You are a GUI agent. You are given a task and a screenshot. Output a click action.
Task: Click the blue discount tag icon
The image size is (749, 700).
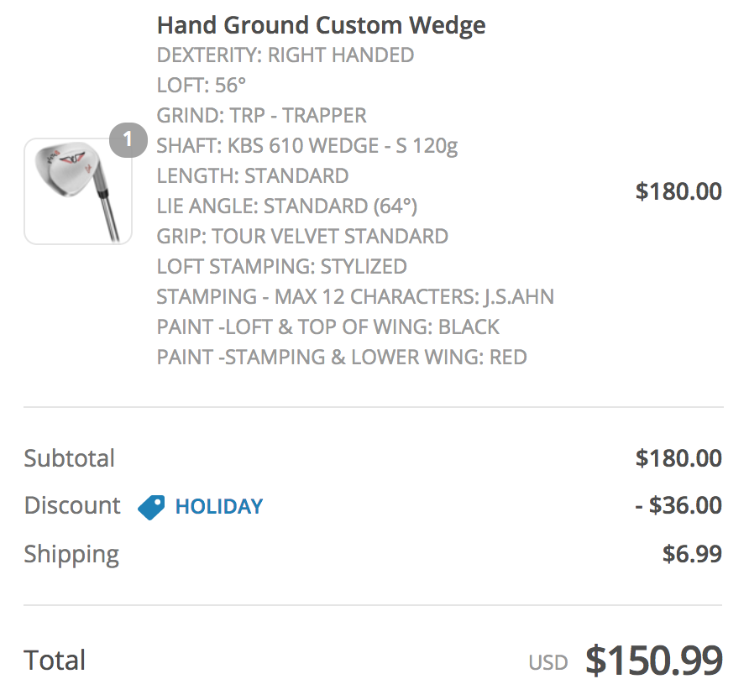151,507
